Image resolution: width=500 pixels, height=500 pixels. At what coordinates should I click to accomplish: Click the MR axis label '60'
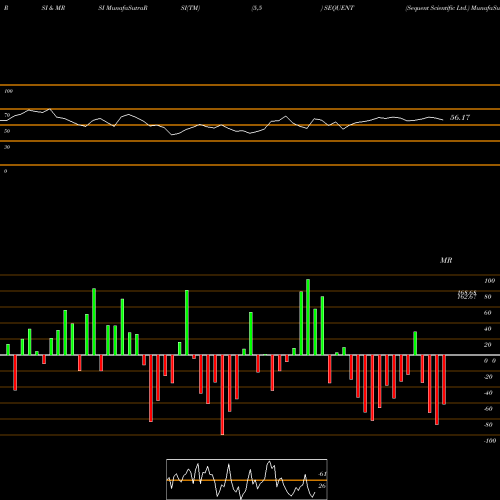coord(488,313)
